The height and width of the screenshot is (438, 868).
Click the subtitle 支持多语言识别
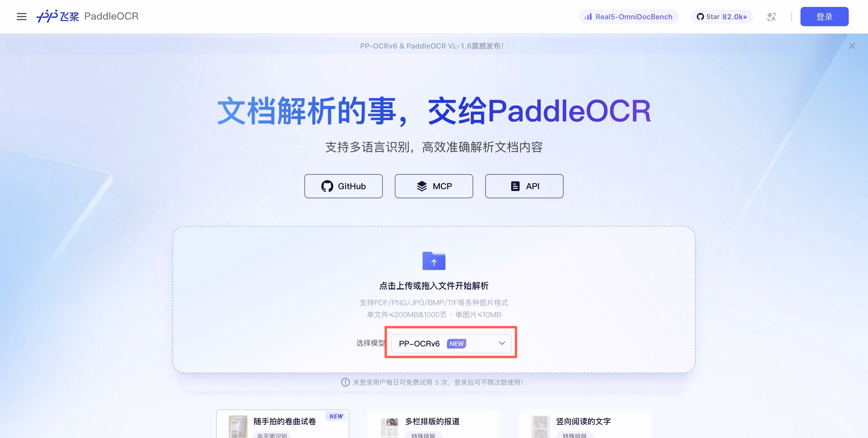tap(434, 147)
